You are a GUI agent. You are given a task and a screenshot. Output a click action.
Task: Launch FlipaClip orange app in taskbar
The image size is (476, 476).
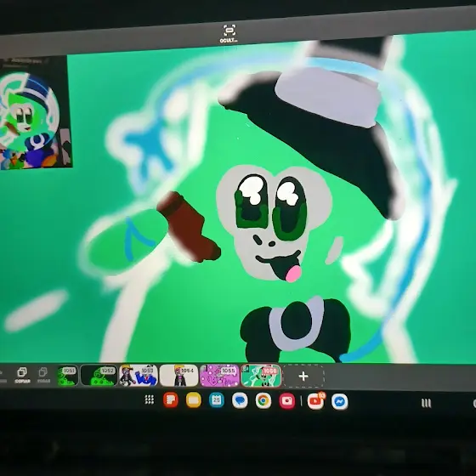click(171, 399)
